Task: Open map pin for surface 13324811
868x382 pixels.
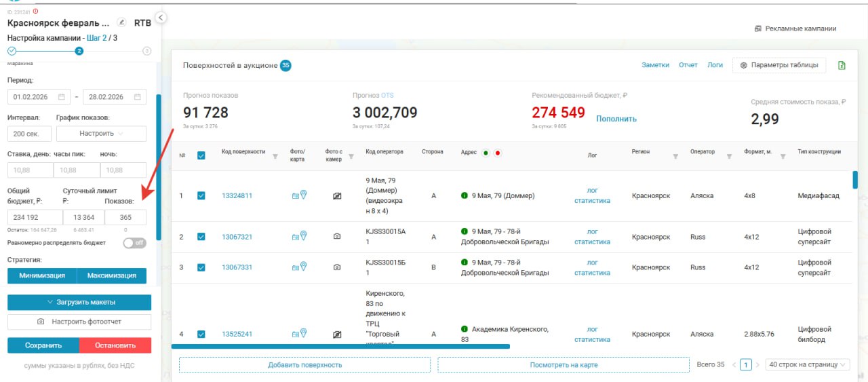Action: coord(303,195)
